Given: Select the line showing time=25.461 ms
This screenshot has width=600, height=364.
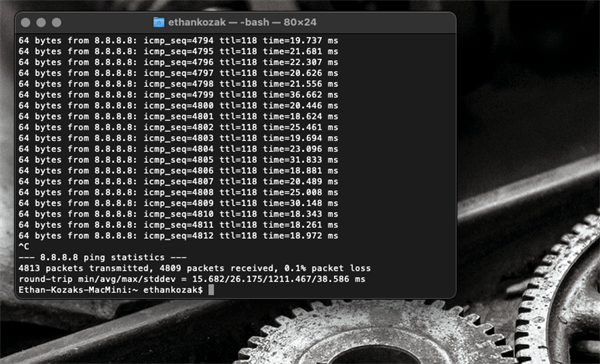Looking at the screenshot, I should [x=178, y=127].
